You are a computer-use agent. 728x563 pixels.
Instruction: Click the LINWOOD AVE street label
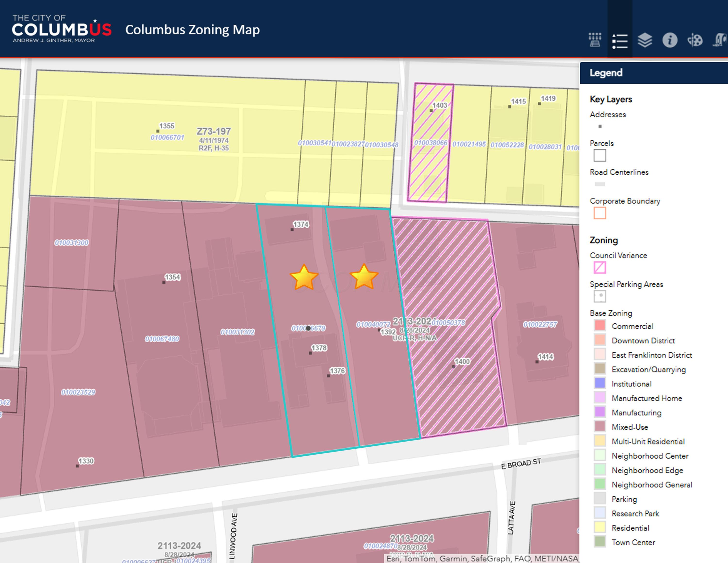(x=234, y=536)
